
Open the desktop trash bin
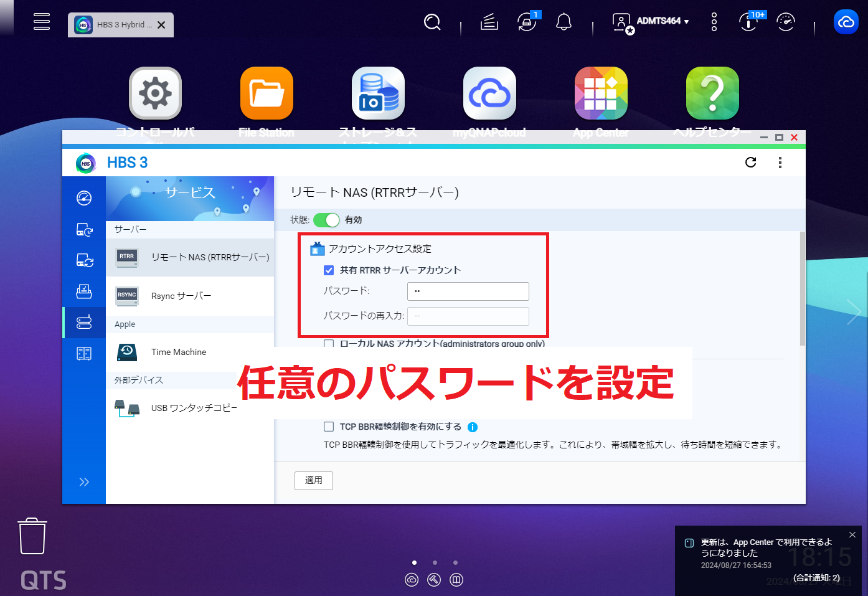(x=32, y=536)
